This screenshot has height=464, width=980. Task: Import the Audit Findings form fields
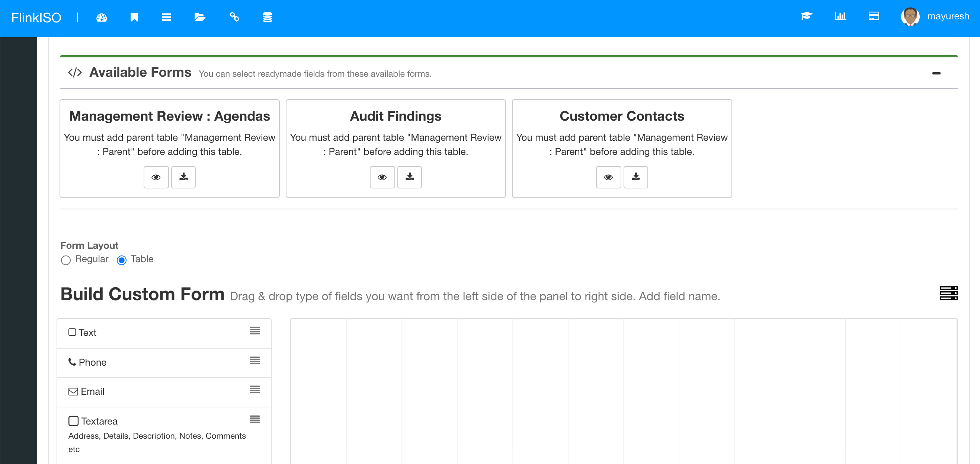(410, 177)
